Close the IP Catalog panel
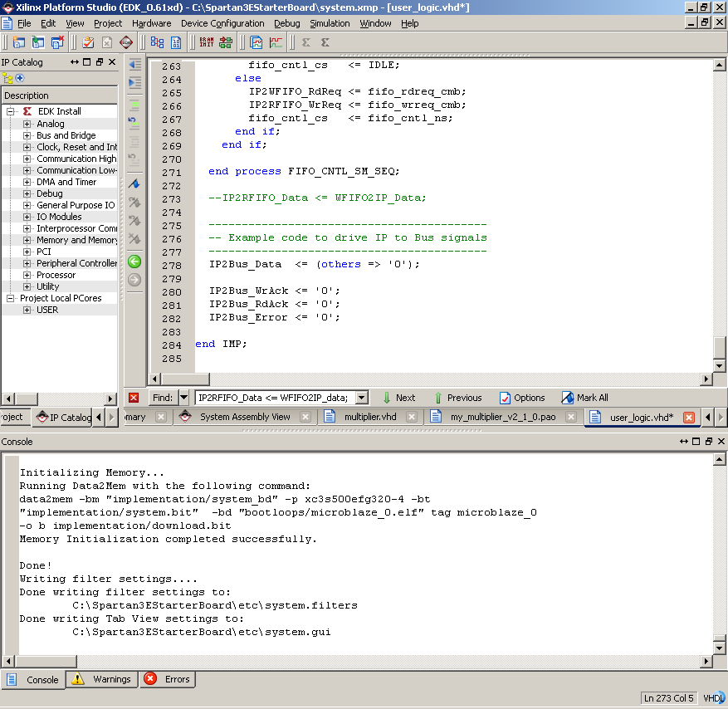 point(112,61)
